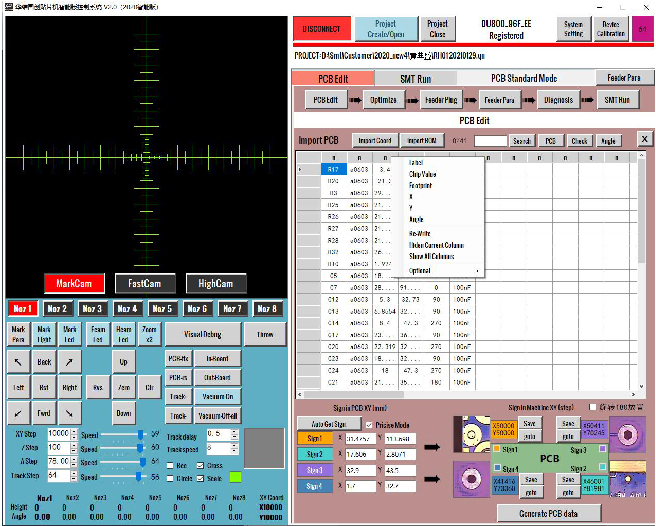Image resolution: width=656 pixels, height=526 pixels.
Task: Select the MarkCam camera view
Action: [x=74, y=284]
